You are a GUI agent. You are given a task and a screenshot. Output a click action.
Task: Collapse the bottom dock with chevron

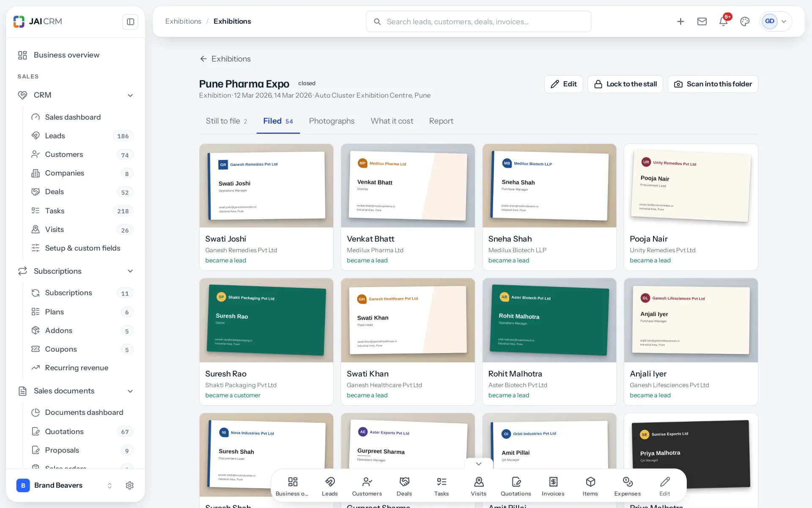(479, 464)
